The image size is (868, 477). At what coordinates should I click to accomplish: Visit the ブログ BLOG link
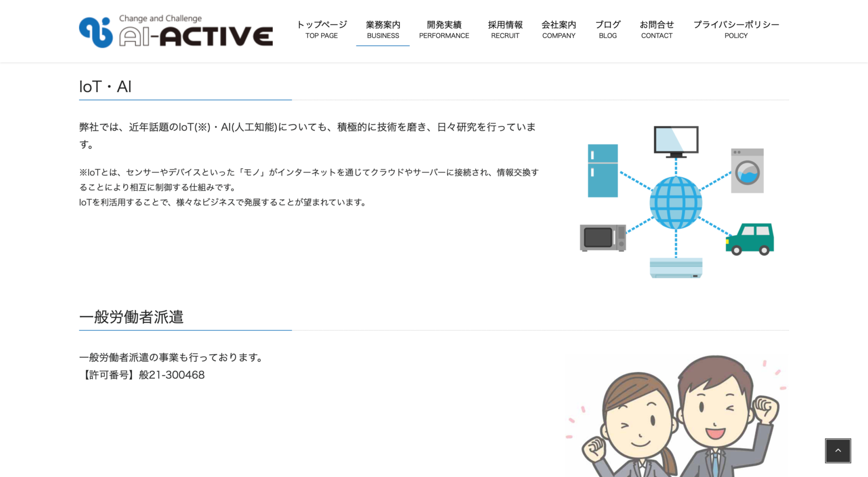coord(608,30)
